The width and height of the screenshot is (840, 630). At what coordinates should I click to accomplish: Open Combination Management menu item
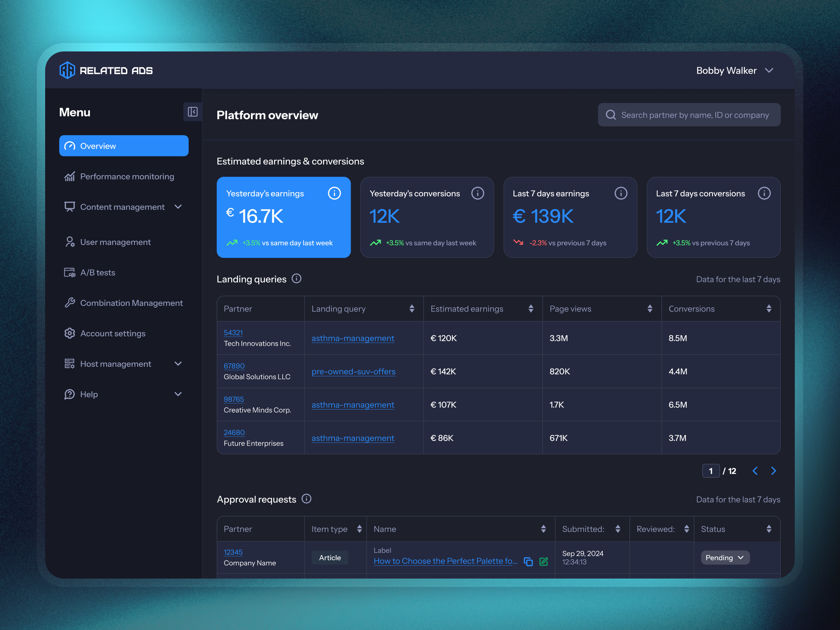[x=124, y=303]
